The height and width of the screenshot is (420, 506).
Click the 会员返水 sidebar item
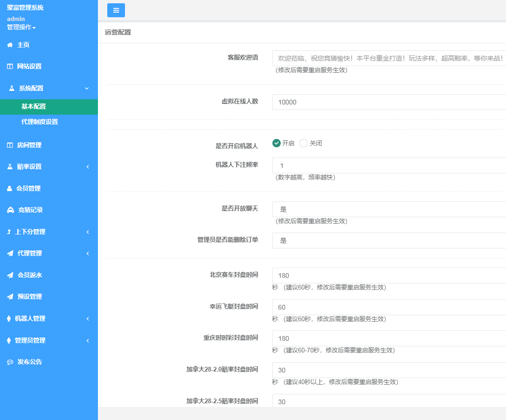click(29, 275)
